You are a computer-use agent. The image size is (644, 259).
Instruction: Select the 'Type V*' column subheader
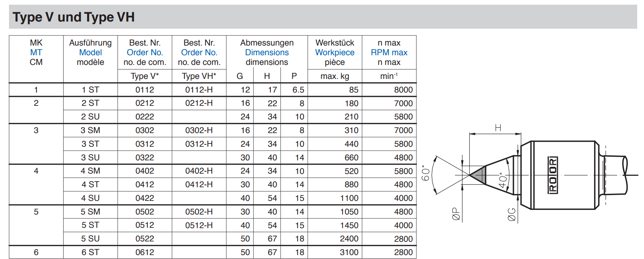click(145, 76)
